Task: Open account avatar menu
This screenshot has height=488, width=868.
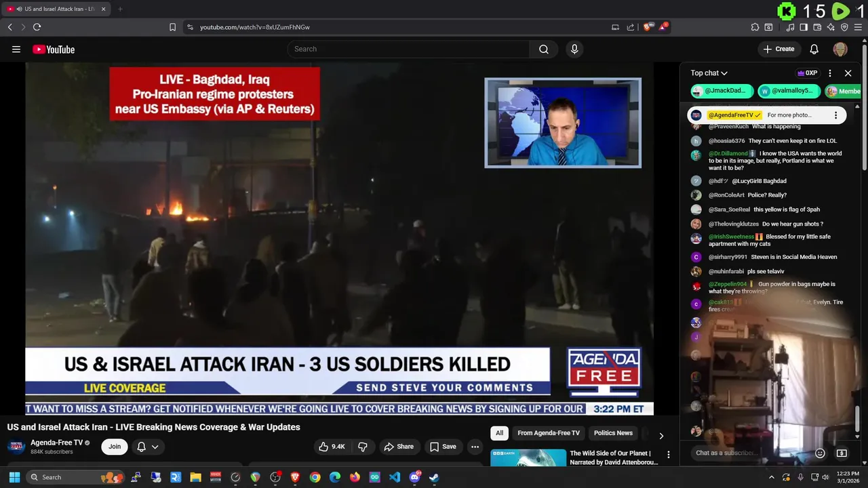Action: (840, 49)
